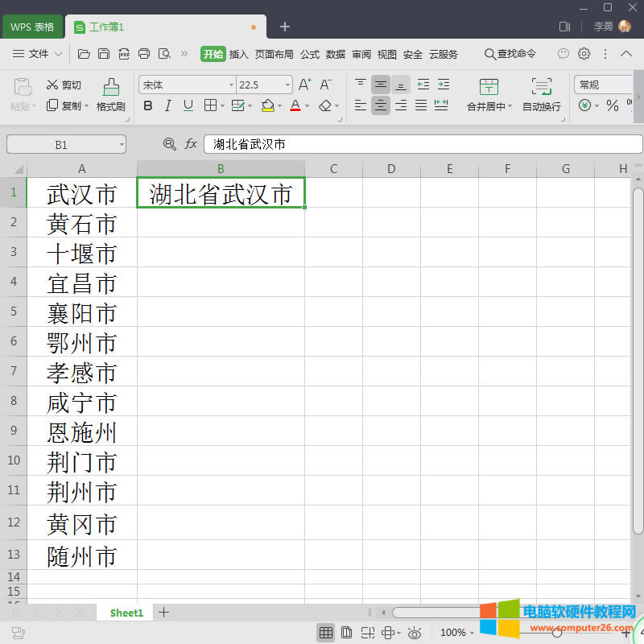
Task: Expand the Name Box B1 dropdown
Action: coord(122,144)
